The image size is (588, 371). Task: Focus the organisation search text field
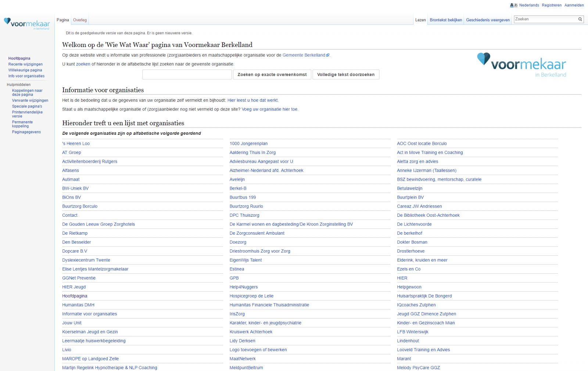[x=187, y=75]
